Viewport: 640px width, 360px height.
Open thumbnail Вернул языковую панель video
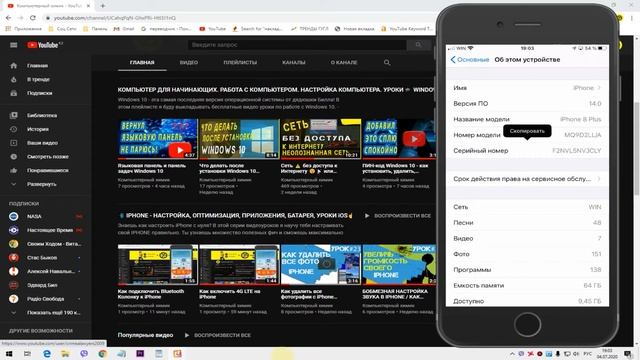tap(158, 139)
